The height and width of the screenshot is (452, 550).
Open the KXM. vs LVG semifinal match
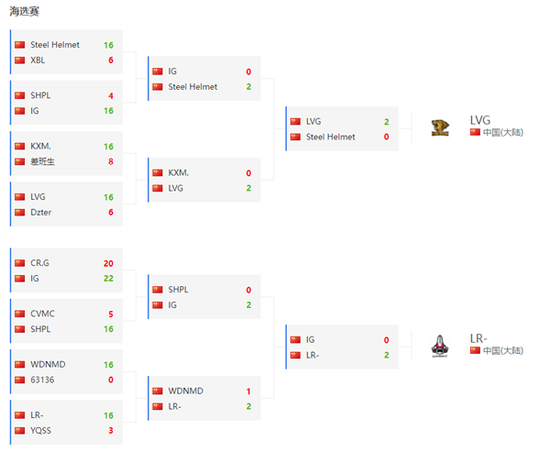click(204, 180)
